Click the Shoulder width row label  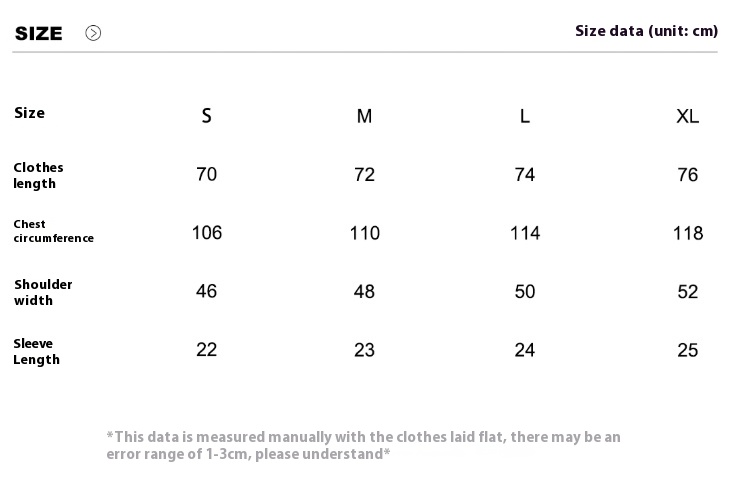tap(43, 292)
